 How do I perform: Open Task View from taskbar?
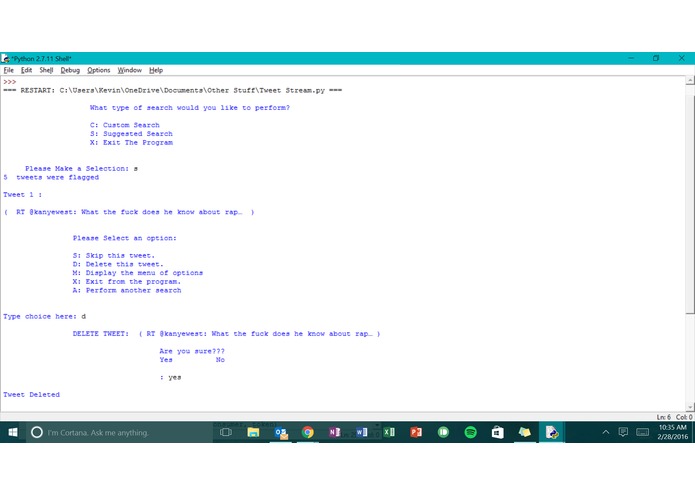[x=226, y=432]
